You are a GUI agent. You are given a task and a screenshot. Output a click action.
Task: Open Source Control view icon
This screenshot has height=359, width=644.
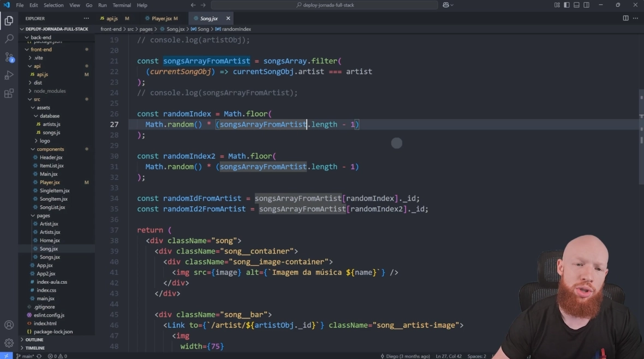9,57
